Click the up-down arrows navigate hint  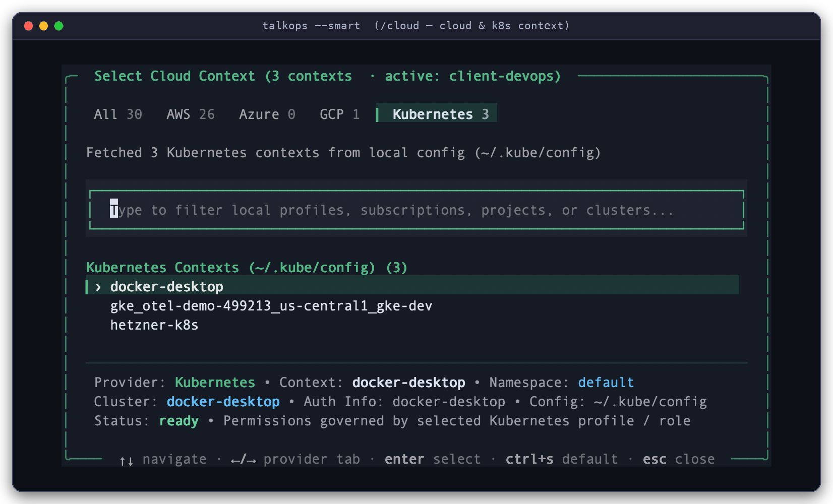[x=163, y=459]
